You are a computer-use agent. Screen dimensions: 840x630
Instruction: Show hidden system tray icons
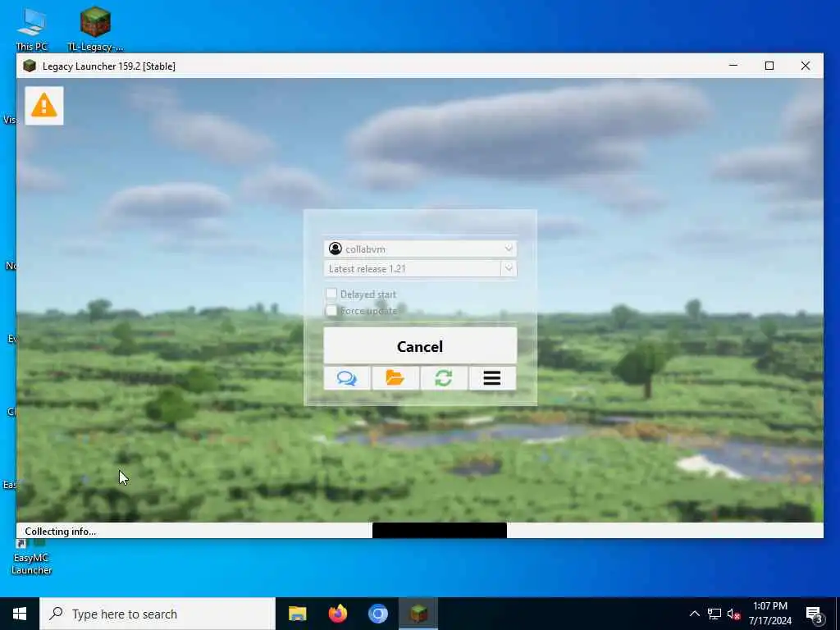(x=694, y=614)
